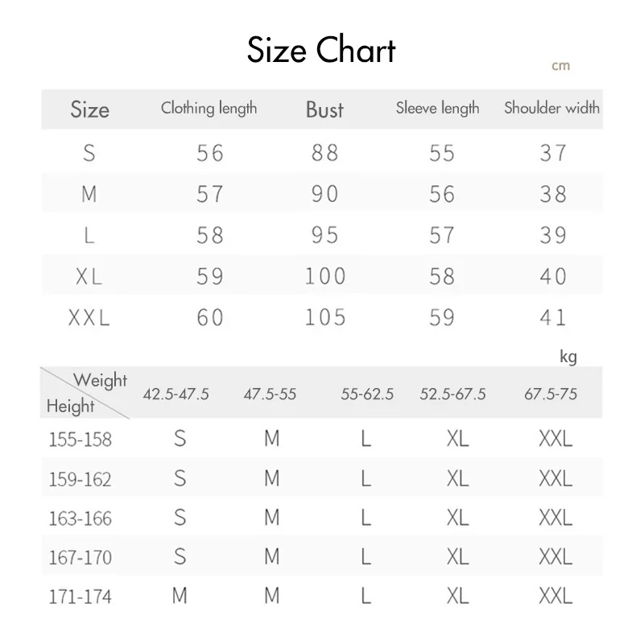Click the 163-166 height row label
This screenshot has height=644, width=644.
click(79, 518)
